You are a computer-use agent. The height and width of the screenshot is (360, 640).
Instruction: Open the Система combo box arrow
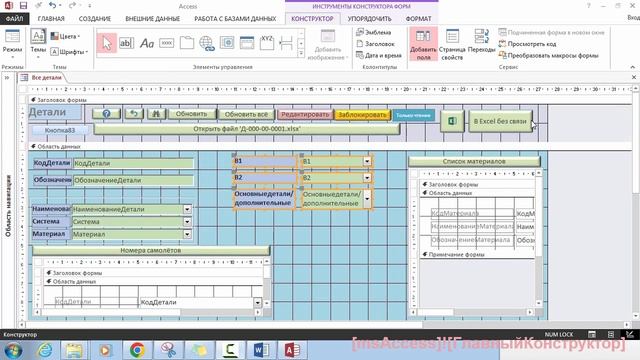(187, 222)
